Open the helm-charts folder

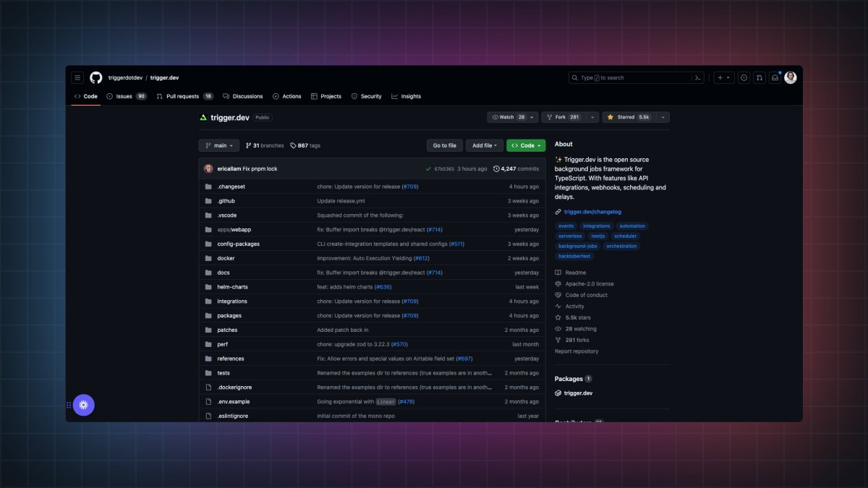[232, 287]
